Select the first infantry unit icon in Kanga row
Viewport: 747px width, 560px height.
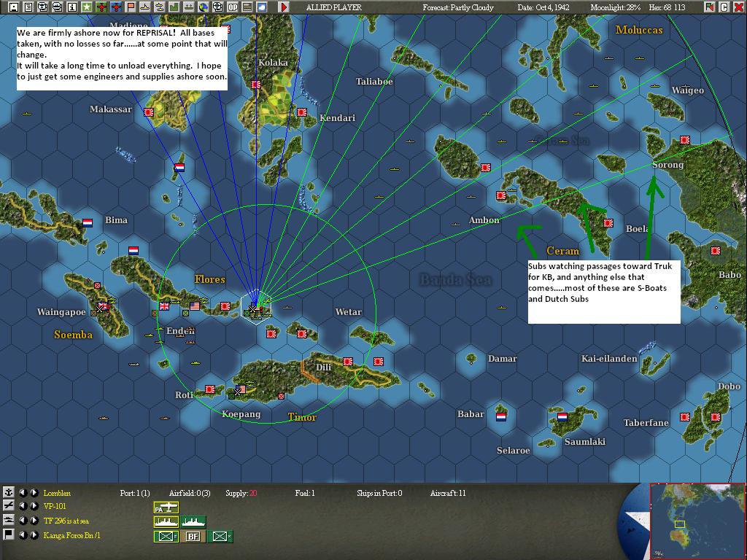point(166,536)
